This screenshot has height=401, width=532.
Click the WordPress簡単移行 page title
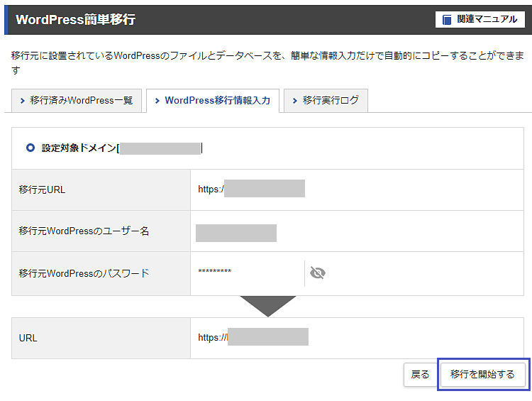76,19
